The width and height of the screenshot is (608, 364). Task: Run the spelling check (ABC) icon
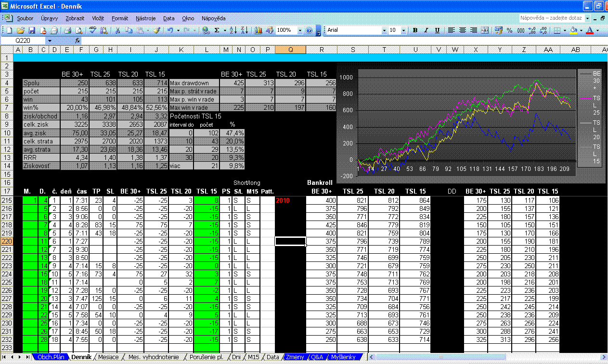[x=92, y=30]
